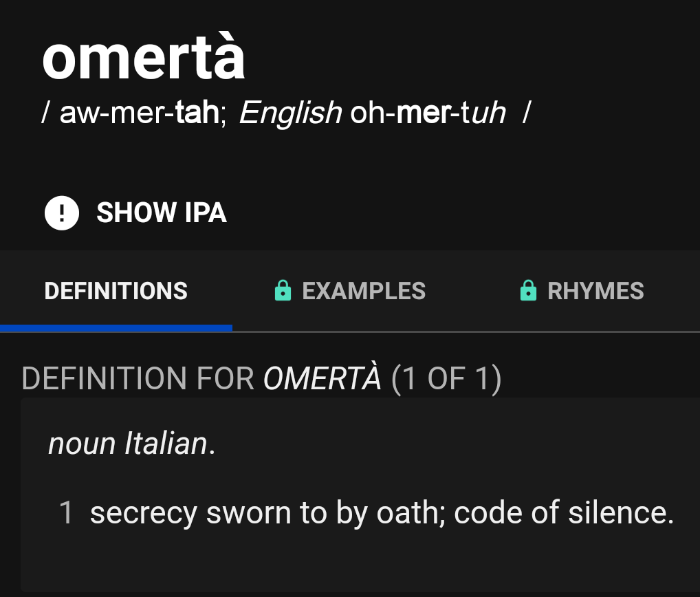Click the DEFINITION FOR heading text
Image resolution: width=700 pixels, height=597 pixels.
coord(138,379)
